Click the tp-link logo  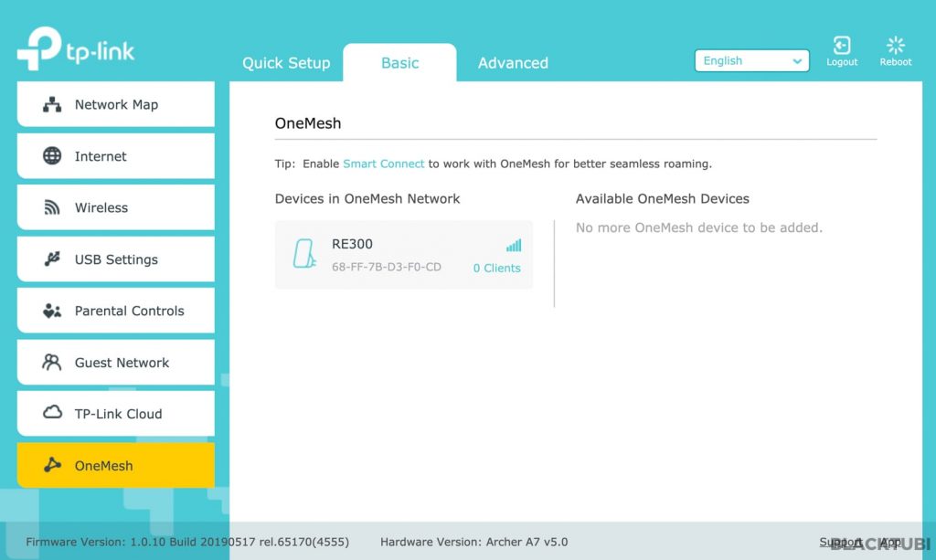(x=76, y=49)
